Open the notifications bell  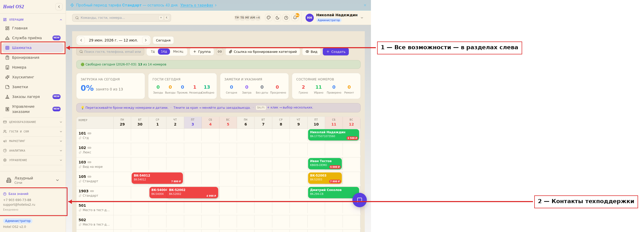[295, 18]
